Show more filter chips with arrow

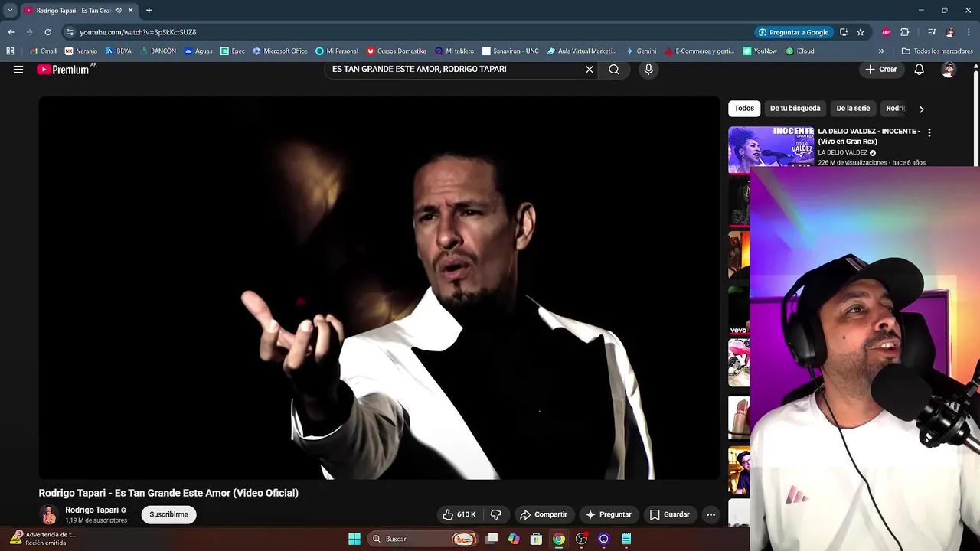click(921, 109)
